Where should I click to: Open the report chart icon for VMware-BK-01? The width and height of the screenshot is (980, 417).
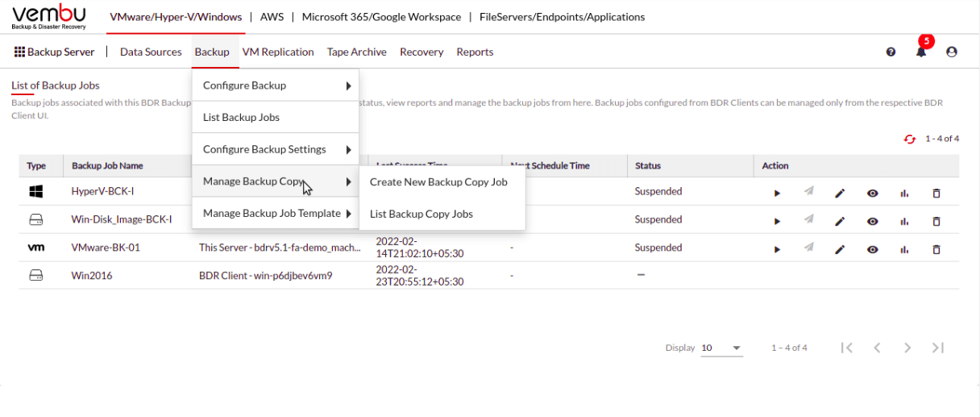click(x=904, y=249)
